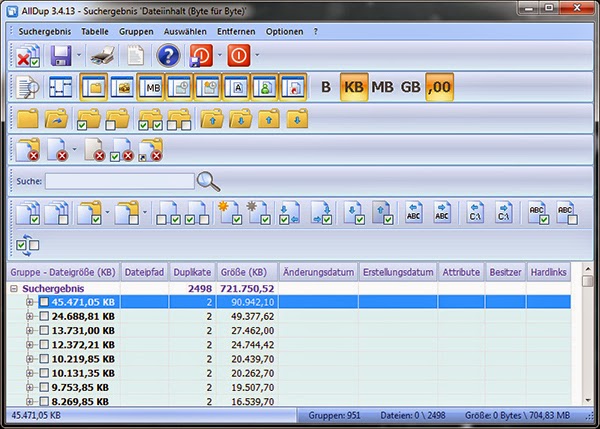The height and width of the screenshot is (429, 600).
Task: Toggle the owner column icon with person
Action: point(265,87)
